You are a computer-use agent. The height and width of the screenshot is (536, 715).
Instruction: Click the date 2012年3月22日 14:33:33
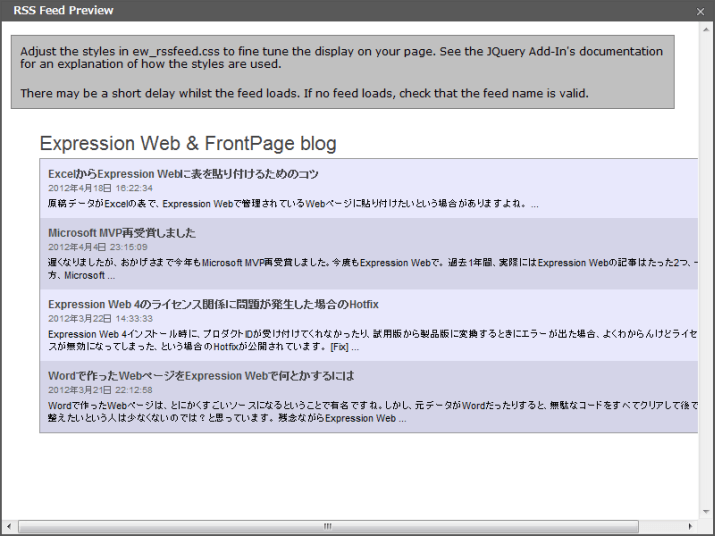point(100,318)
